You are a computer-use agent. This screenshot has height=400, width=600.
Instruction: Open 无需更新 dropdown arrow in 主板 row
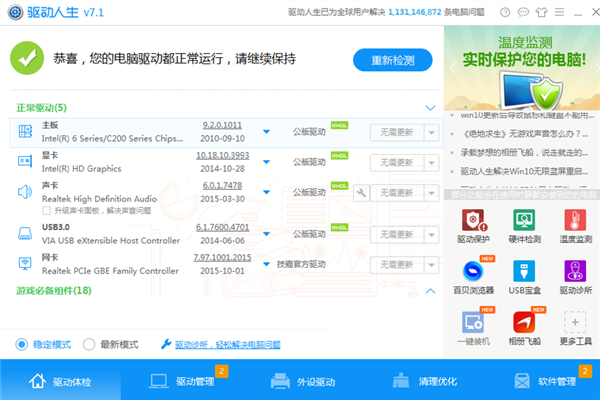pyautogui.click(x=431, y=132)
